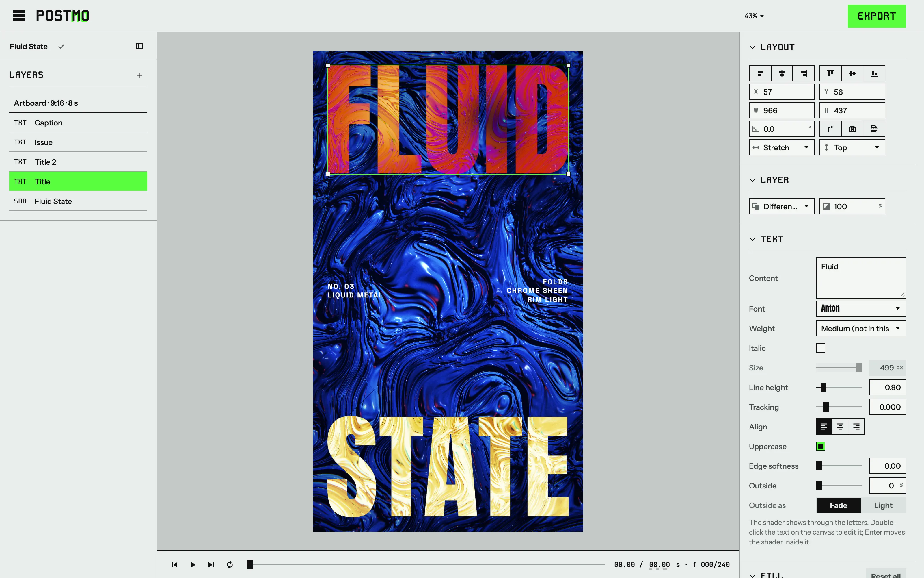The image size is (924, 578).
Task: Enable the Italic checkbox
Action: (821, 348)
